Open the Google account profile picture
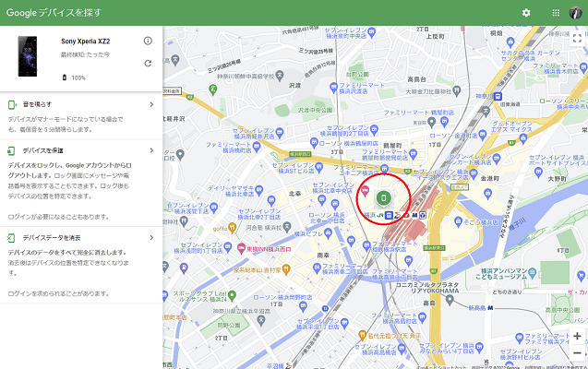 click(x=576, y=13)
